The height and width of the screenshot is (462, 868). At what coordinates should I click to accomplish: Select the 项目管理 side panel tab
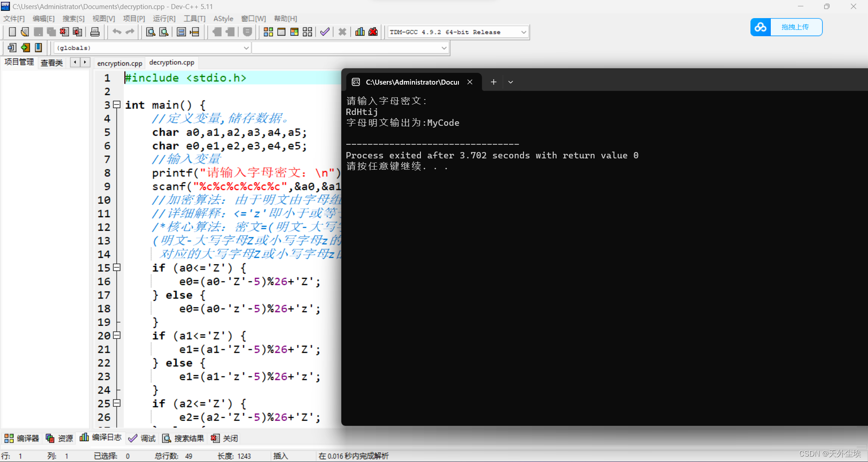pos(19,62)
